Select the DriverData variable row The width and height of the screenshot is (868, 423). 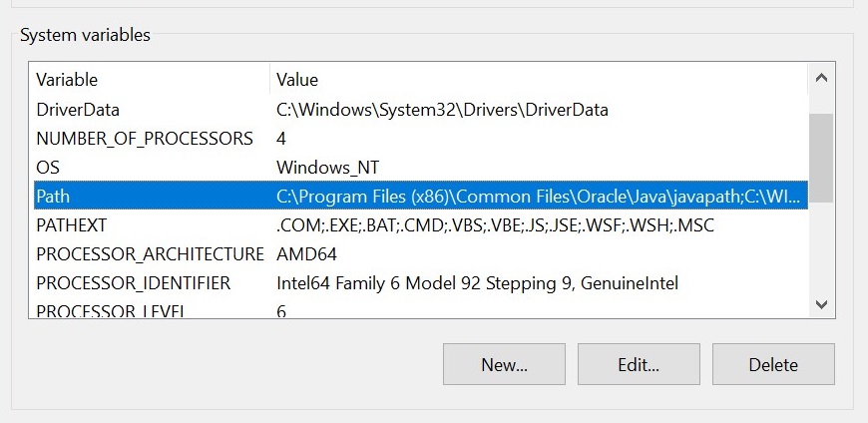(421, 110)
